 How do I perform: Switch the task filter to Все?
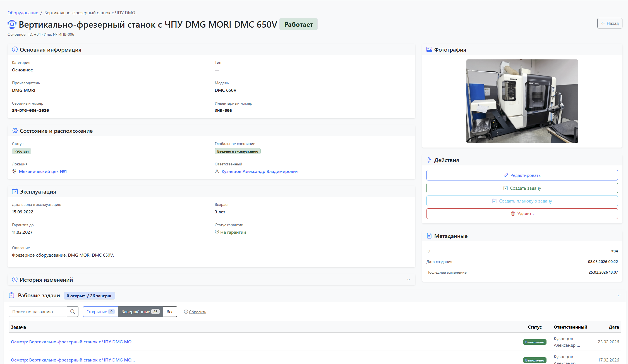tap(170, 312)
